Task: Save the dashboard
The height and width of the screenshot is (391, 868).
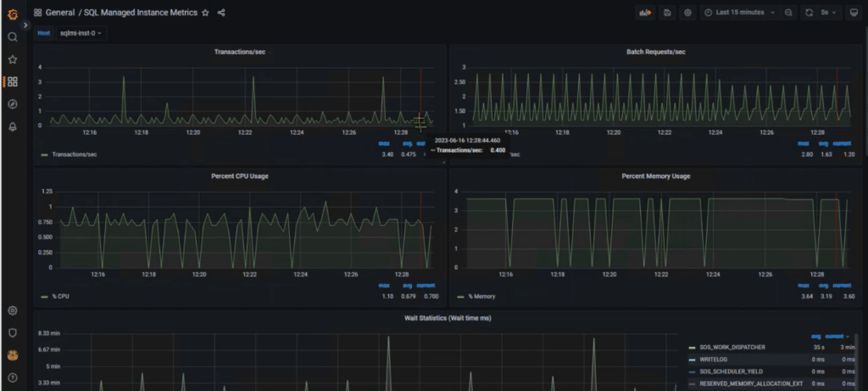Action: tap(667, 13)
